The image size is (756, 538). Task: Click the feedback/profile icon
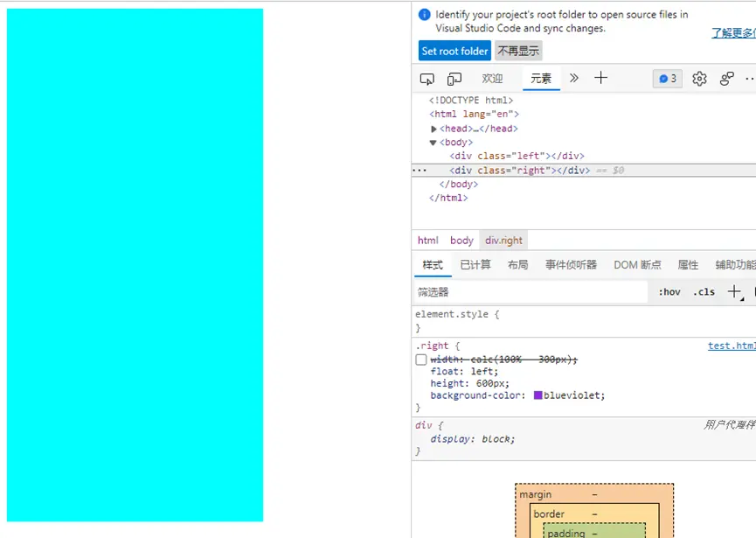tap(726, 78)
